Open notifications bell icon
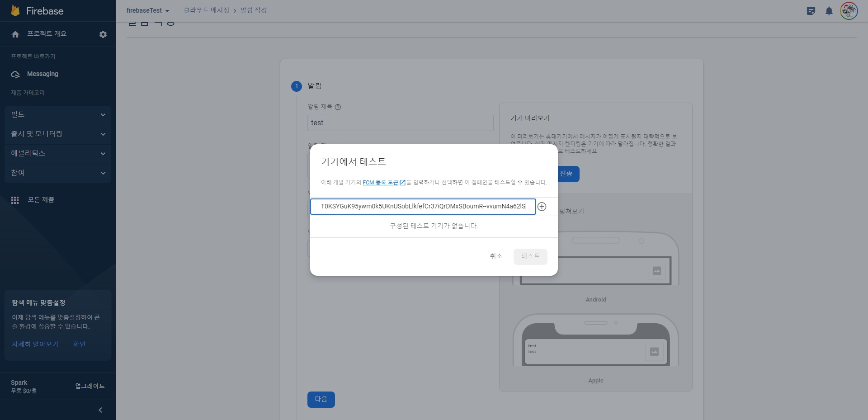868x420 pixels. point(829,11)
